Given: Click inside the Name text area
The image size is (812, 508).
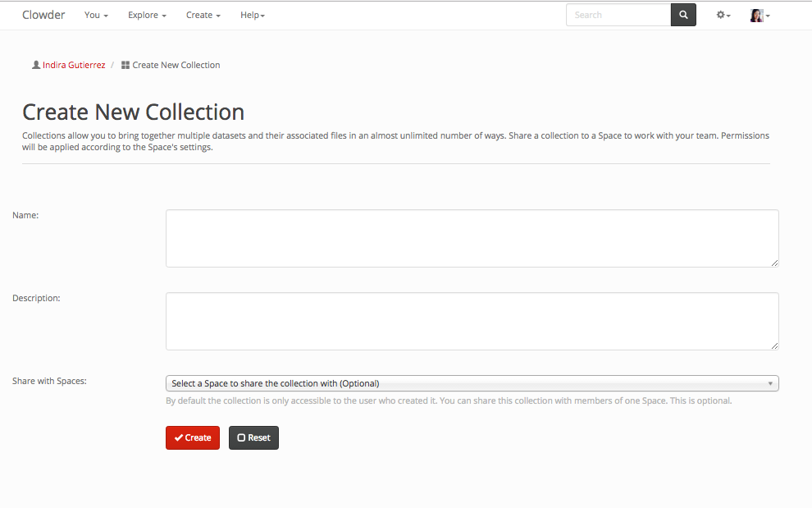Looking at the screenshot, I should click(472, 238).
